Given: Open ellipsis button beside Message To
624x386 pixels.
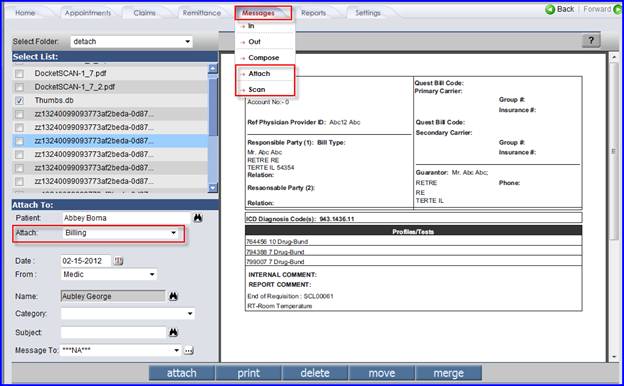Looking at the screenshot, I should pos(188,351).
